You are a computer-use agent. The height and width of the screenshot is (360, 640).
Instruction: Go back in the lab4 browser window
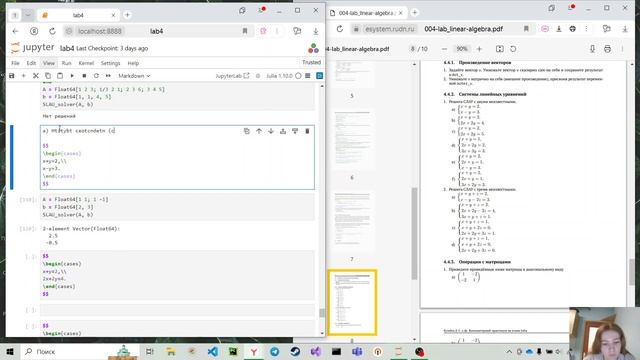[16, 31]
